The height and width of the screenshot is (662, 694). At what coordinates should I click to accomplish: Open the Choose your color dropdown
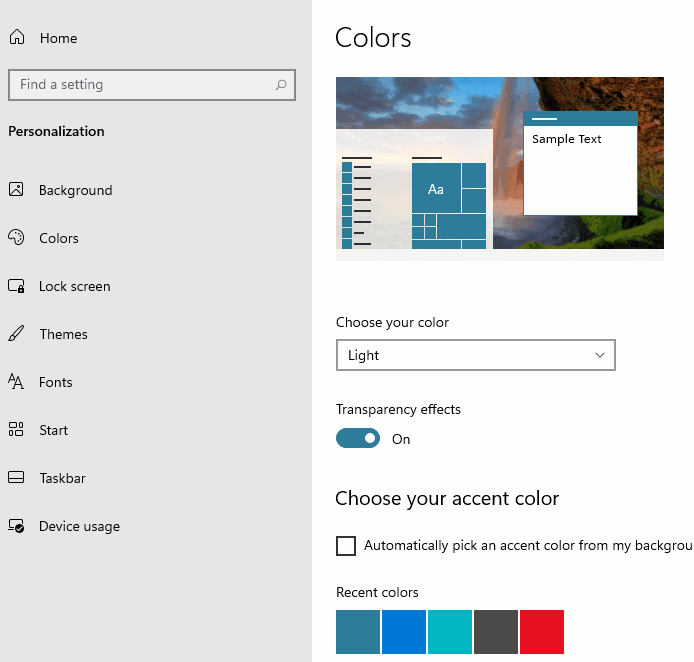coord(476,355)
